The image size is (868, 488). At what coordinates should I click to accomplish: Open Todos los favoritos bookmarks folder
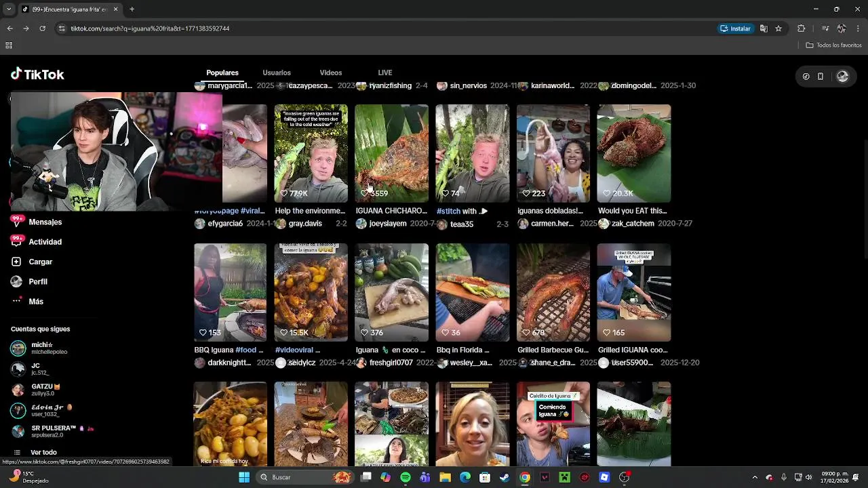coord(833,45)
